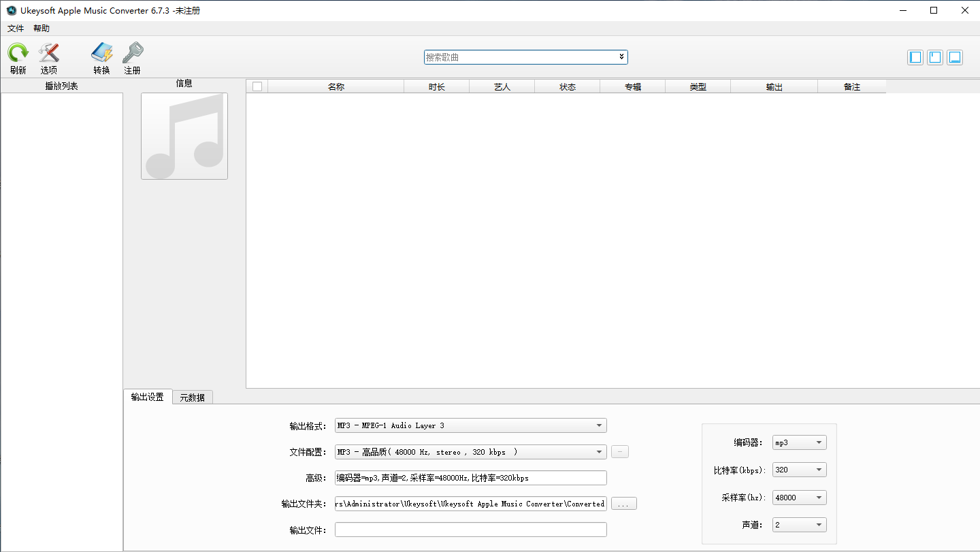The width and height of the screenshot is (980, 552).
Task: Choose the third panel layout icon
Action: click(955, 57)
